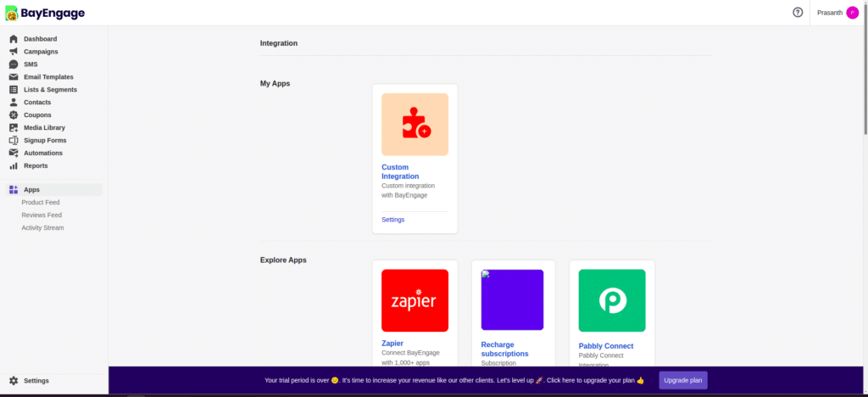This screenshot has width=868, height=397.
Task: Open Reviews Feed submenu item
Action: (x=42, y=215)
